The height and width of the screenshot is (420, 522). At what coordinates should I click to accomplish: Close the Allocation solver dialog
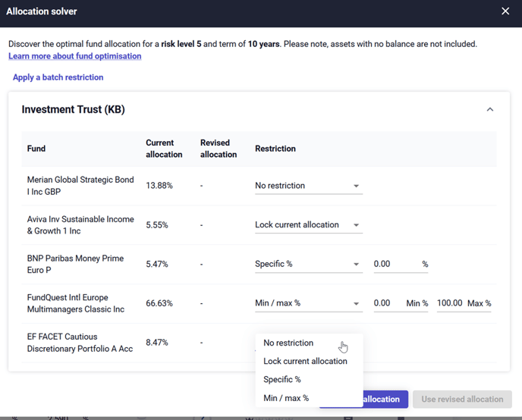(x=505, y=11)
